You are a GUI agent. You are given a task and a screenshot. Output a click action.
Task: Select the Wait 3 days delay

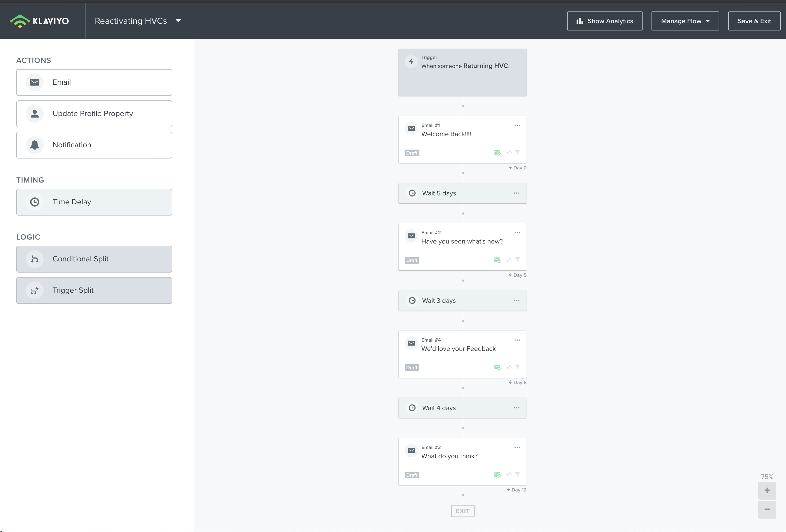462,300
